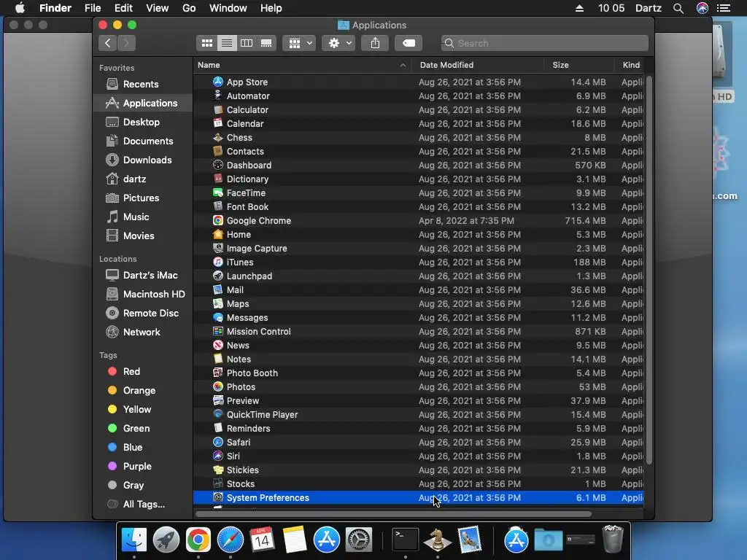Viewport: 747px width, 560px height.
Task: Select the News app icon
Action: pos(217,345)
